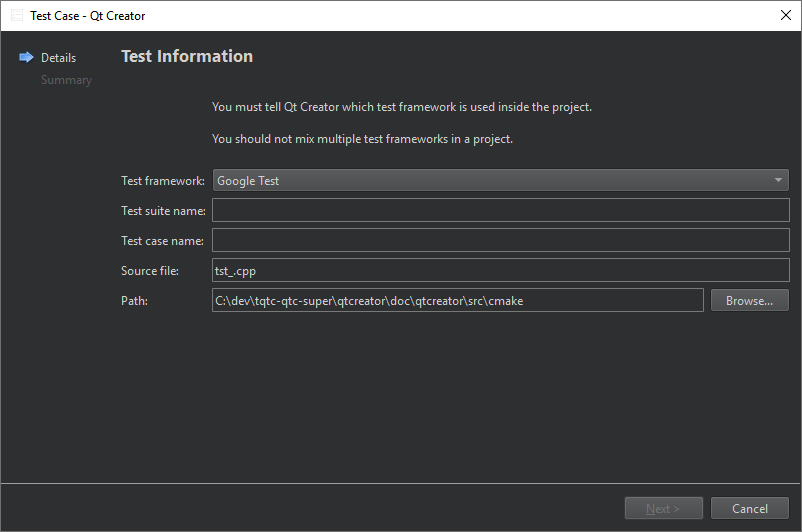Click the "Test case name:" label
The width and height of the screenshot is (802, 532).
click(162, 241)
